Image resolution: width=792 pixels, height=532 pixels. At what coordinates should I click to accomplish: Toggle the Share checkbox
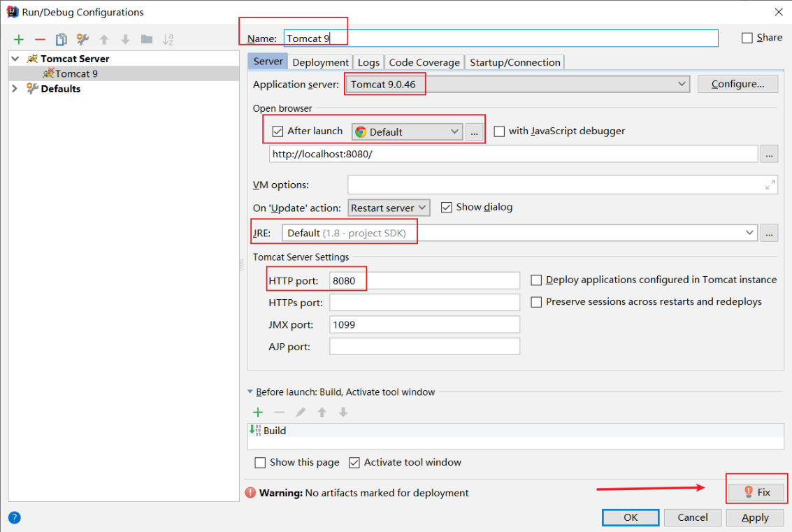pyautogui.click(x=747, y=38)
